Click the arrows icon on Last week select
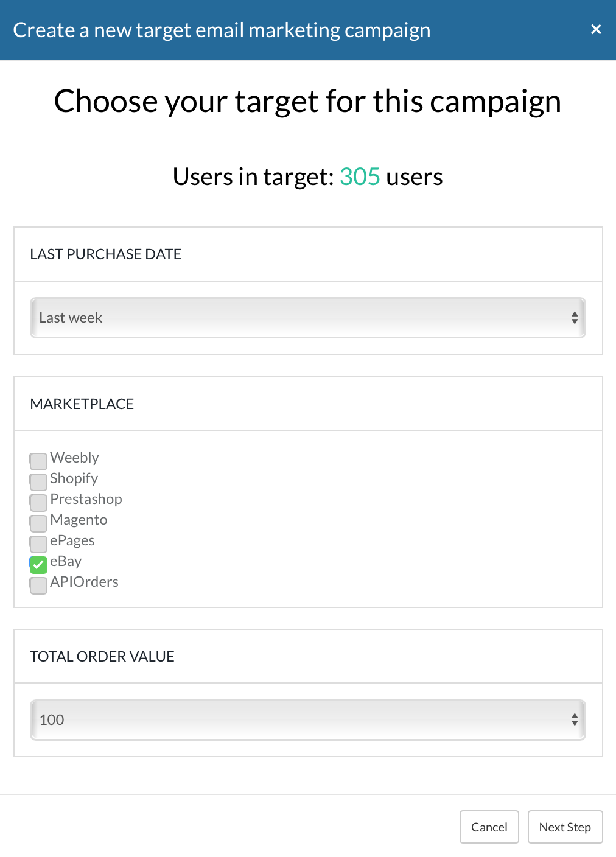Image resolution: width=616 pixels, height=857 pixels. (574, 318)
